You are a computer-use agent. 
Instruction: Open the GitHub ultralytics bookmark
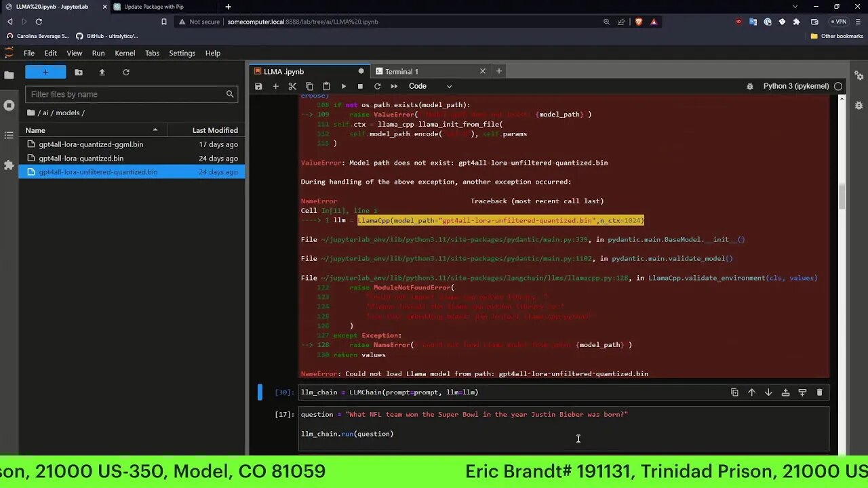pos(107,36)
